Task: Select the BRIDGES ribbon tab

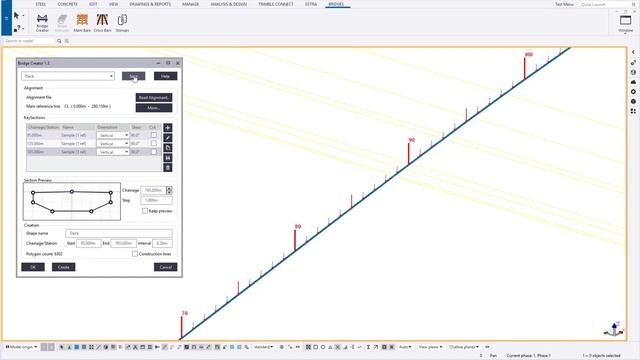Action: 336,4
